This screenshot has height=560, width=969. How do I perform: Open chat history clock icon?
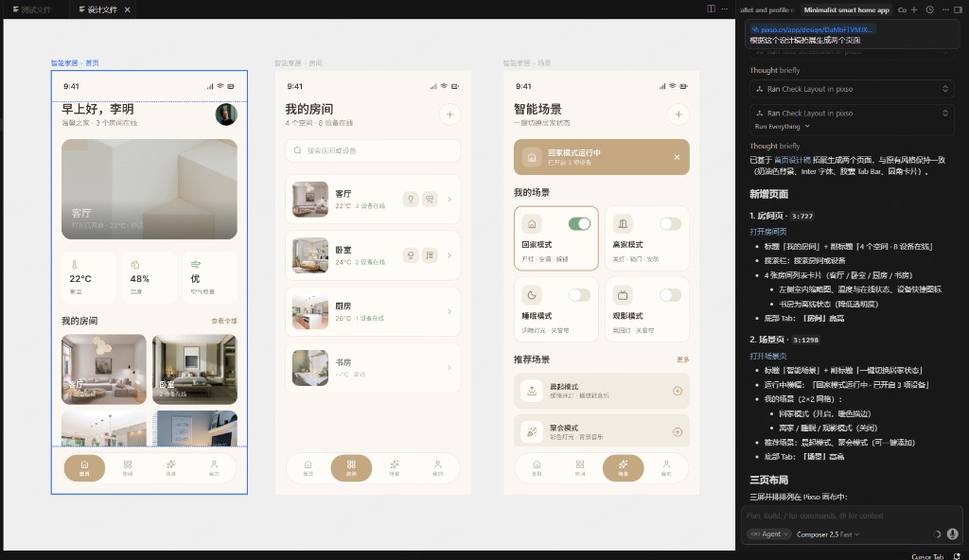pyautogui.click(x=929, y=9)
